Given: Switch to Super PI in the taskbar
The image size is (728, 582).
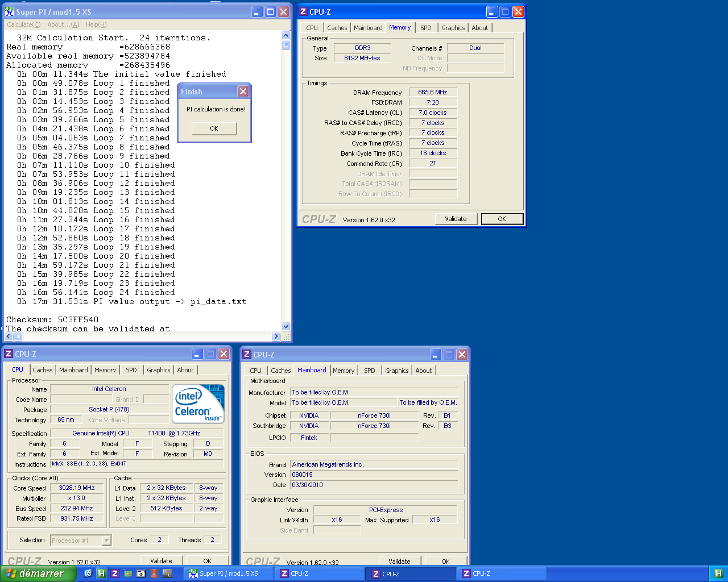Looking at the screenshot, I should coord(228,574).
